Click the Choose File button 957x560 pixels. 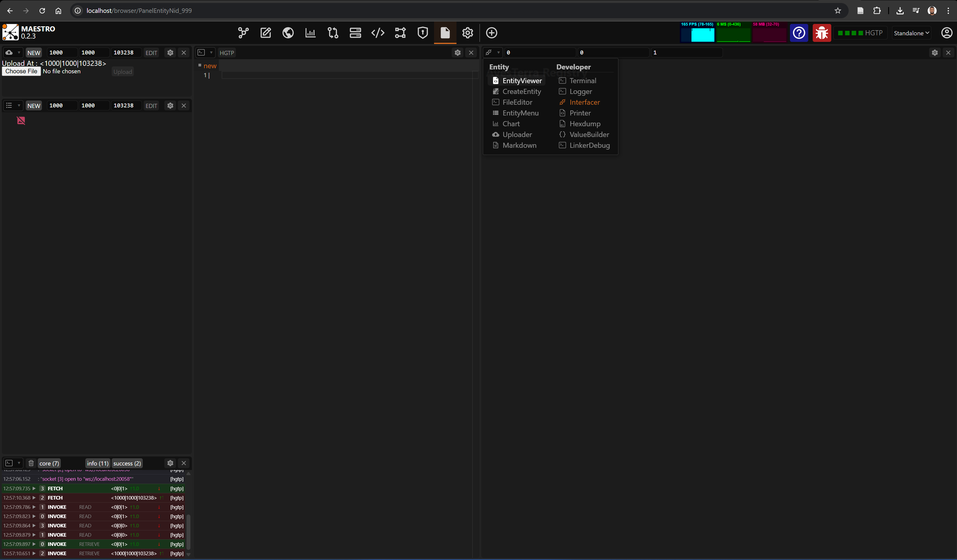[21, 71]
